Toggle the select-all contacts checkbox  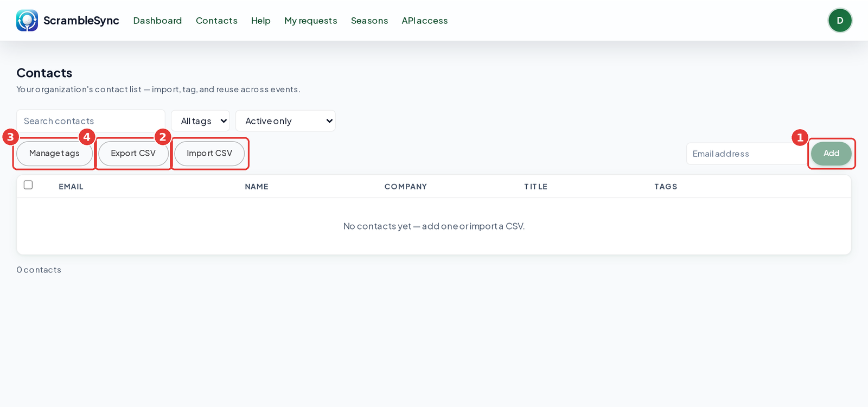pos(28,185)
